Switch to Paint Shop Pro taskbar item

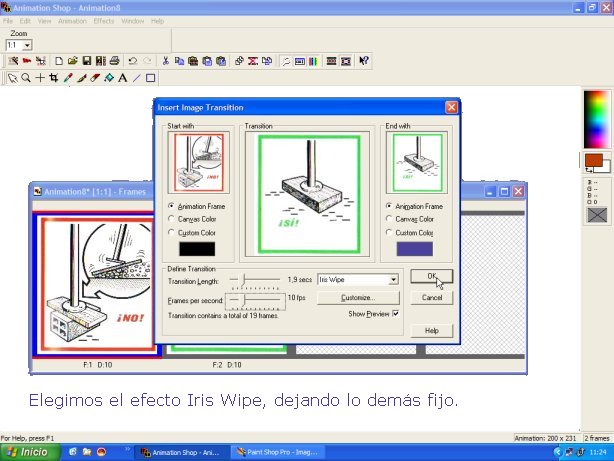278,452
